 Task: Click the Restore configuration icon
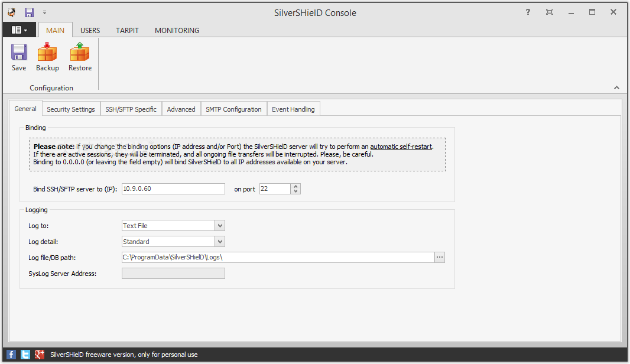[80, 57]
